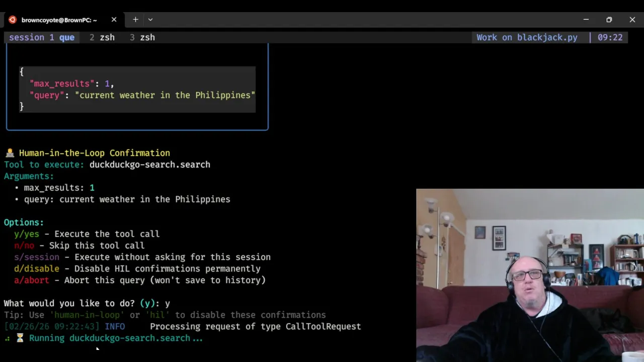The height and width of the screenshot is (362, 644).
Task: Click the 'Options:' label
Action: point(24,222)
